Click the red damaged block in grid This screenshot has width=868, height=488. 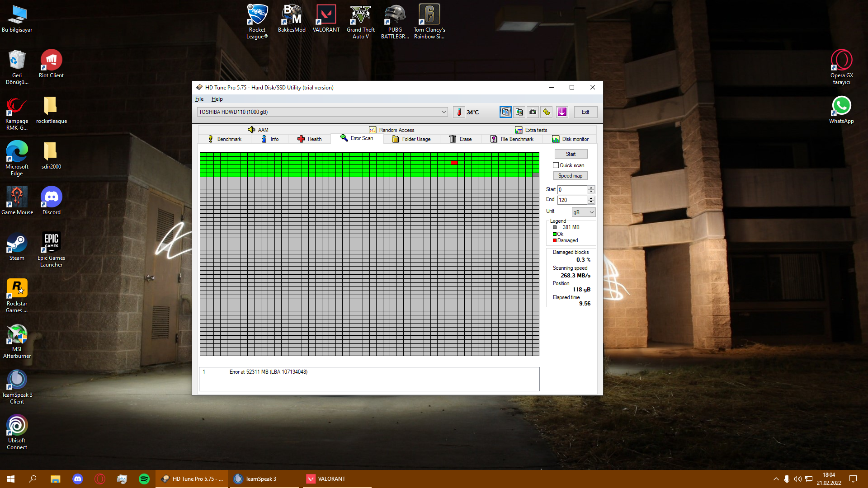pos(454,162)
